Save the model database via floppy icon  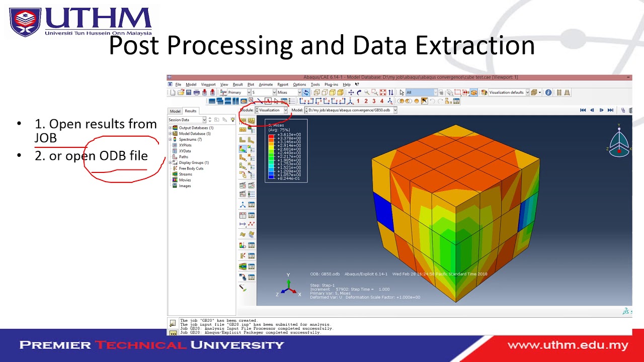click(x=189, y=93)
